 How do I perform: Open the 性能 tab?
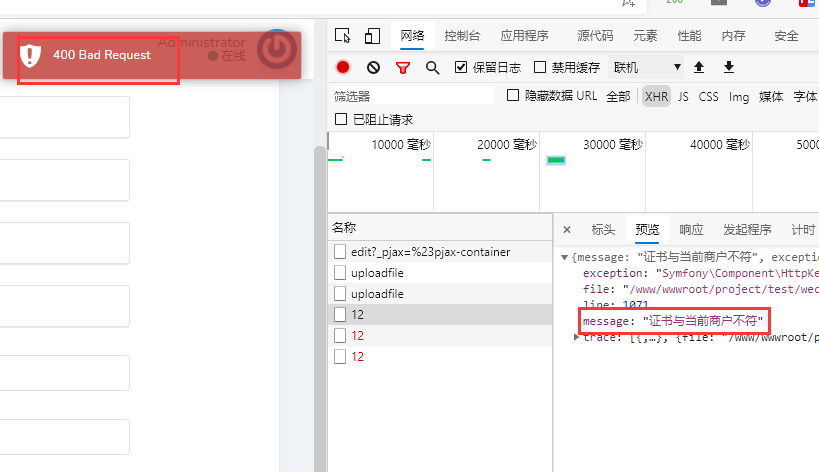689,36
